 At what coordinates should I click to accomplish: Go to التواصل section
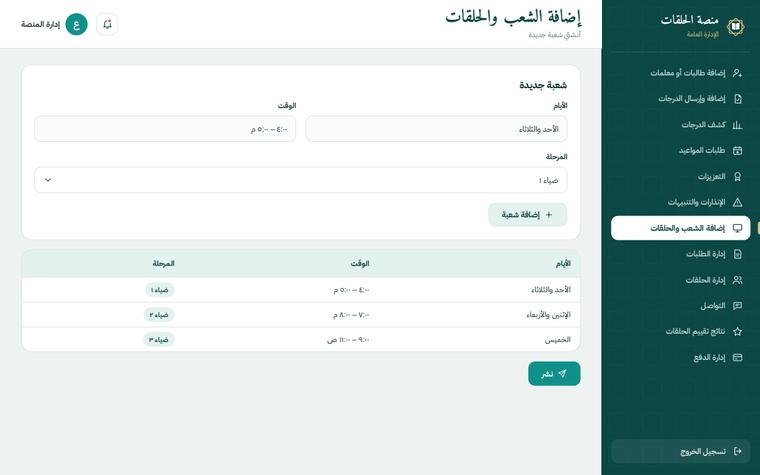coord(681,306)
